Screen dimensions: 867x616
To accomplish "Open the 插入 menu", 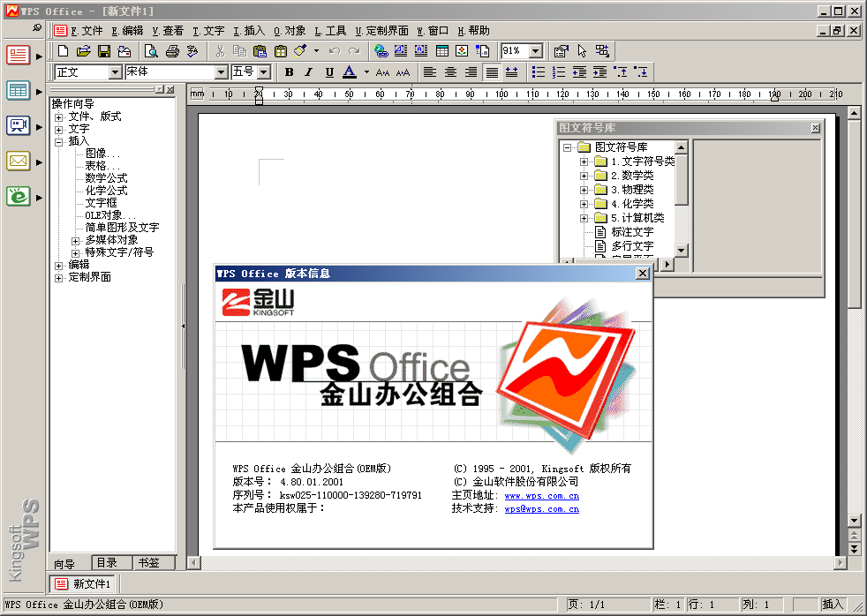I will point(249,31).
